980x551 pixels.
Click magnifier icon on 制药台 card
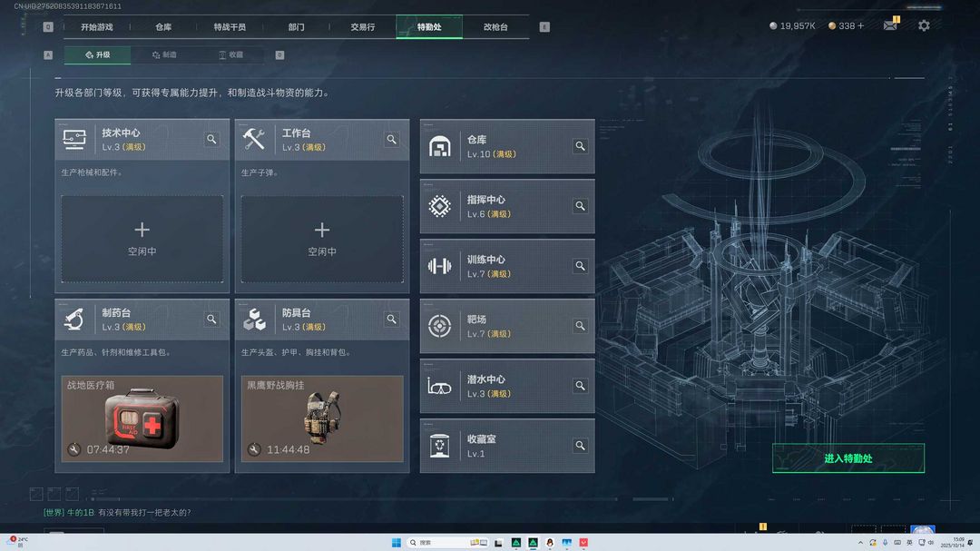point(211,319)
